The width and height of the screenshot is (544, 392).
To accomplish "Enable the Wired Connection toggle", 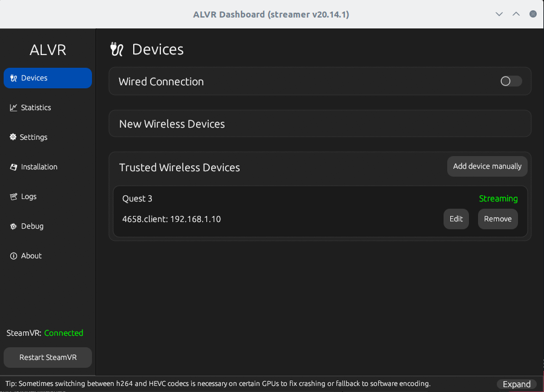I will [x=510, y=81].
